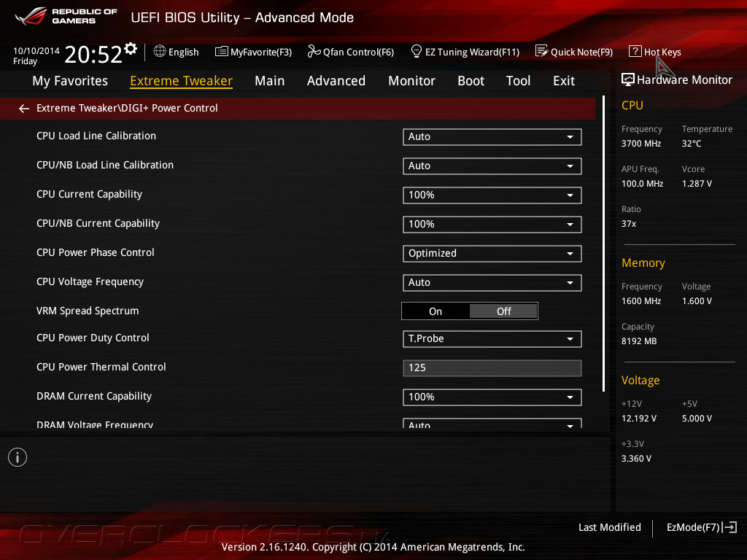Click the English language button
Image resolution: width=747 pixels, height=560 pixels.
coord(177,52)
